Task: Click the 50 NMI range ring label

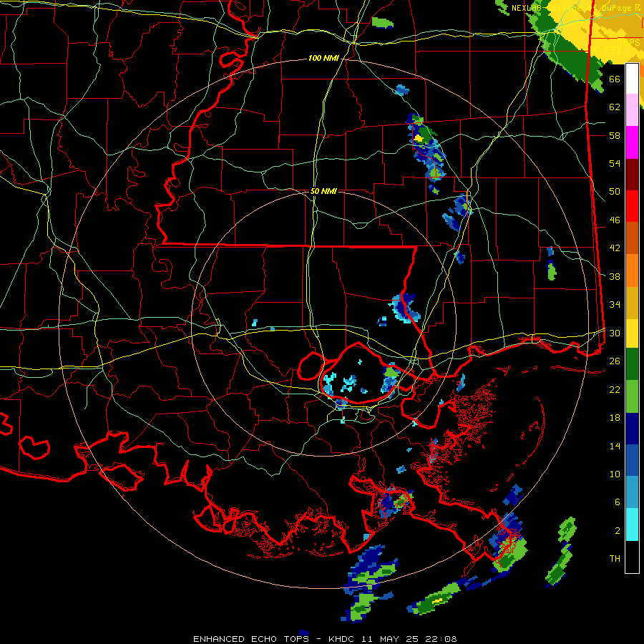Action: [323, 191]
